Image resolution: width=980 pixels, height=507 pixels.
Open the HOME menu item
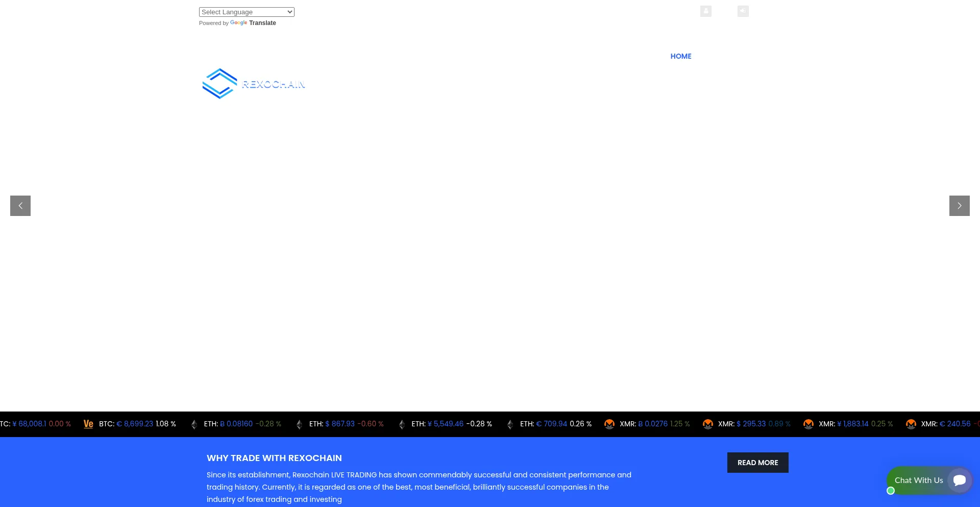681,56
